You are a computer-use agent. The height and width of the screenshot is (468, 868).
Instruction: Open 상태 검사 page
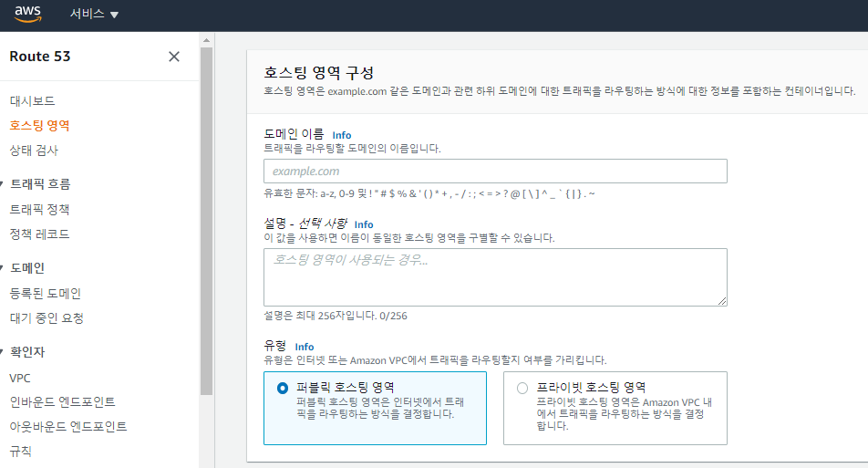coord(34,151)
